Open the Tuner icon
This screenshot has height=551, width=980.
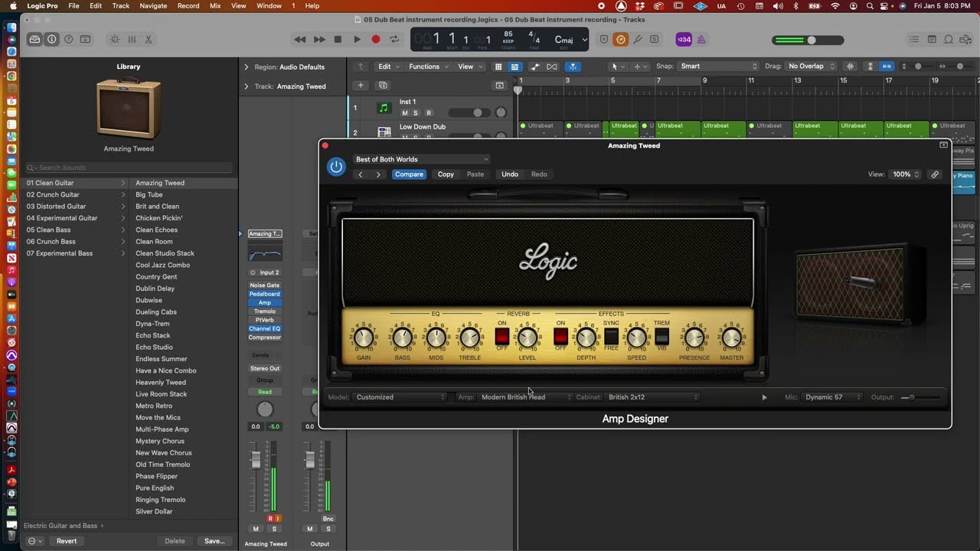pos(637,39)
